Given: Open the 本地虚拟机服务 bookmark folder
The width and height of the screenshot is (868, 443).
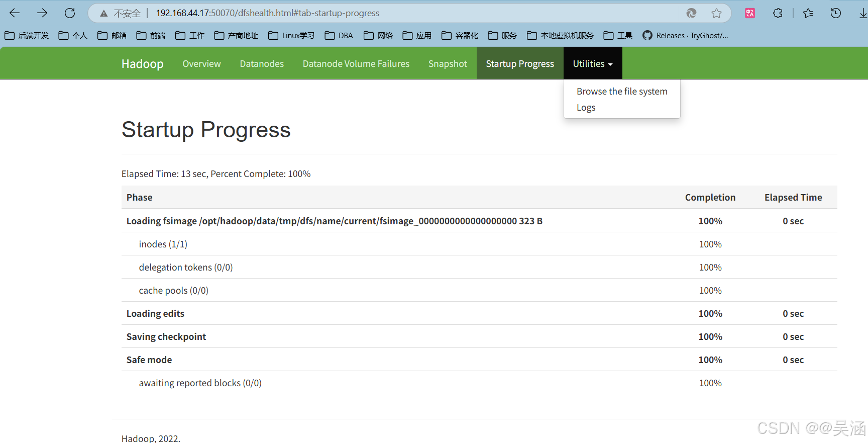Looking at the screenshot, I should pyautogui.click(x=560, y=35).
